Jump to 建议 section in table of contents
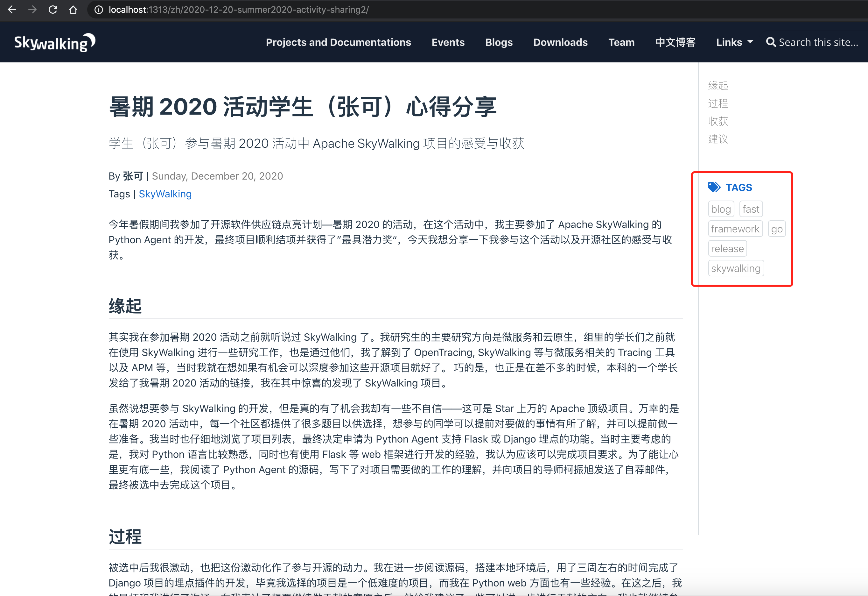 point(717,139)
